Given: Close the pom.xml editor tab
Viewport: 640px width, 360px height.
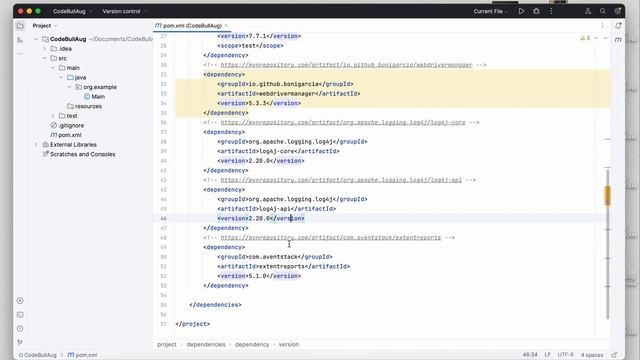Looking at the screenshot, I should pyautogui.click(x=226, y=26).
